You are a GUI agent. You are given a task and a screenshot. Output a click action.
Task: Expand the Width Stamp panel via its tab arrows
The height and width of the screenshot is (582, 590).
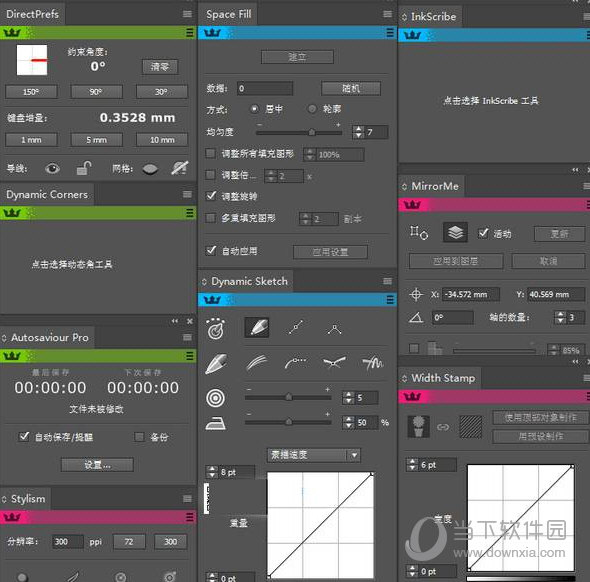[x=404, y=378]
